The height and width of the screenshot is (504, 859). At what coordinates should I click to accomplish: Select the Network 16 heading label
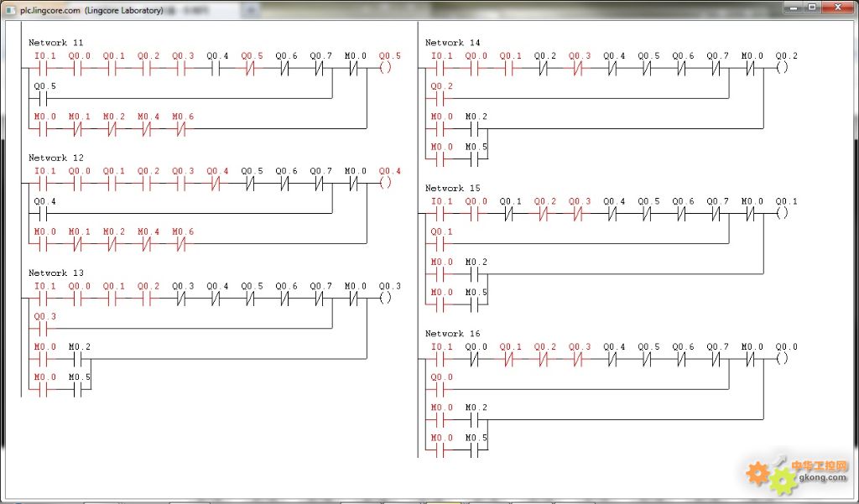(x=452, y=334)
